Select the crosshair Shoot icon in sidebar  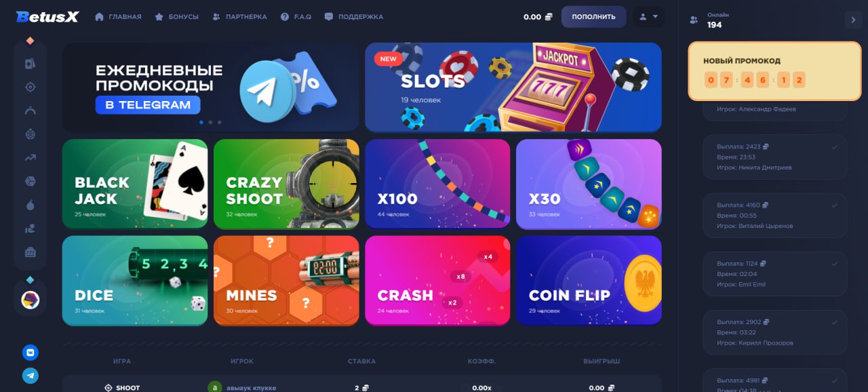(30, 87)
